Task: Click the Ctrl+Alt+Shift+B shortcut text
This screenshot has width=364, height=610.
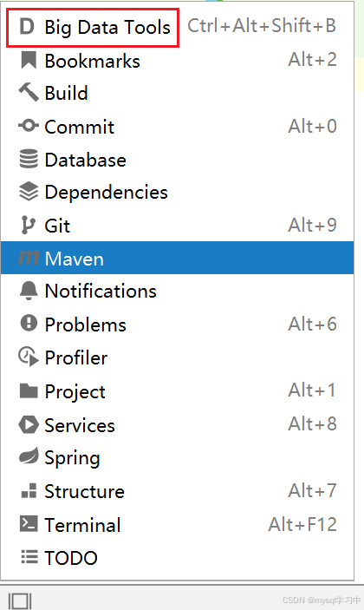Action: pos(262,26)
